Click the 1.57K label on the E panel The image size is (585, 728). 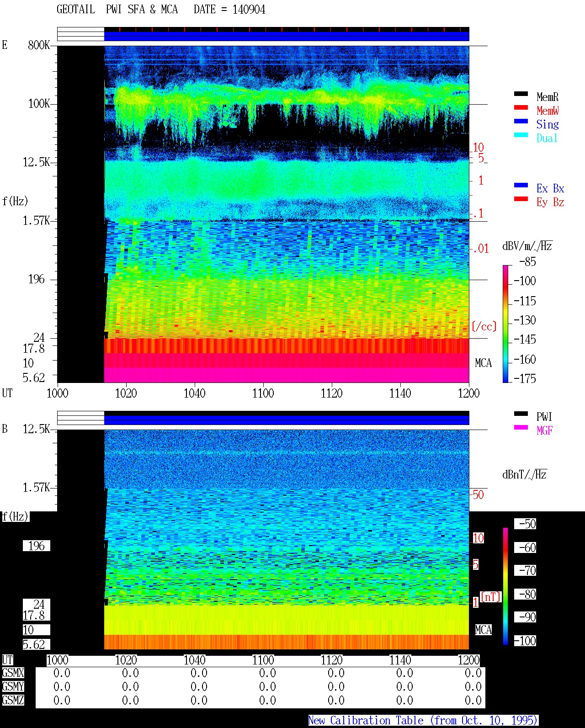tap(37, 221)
